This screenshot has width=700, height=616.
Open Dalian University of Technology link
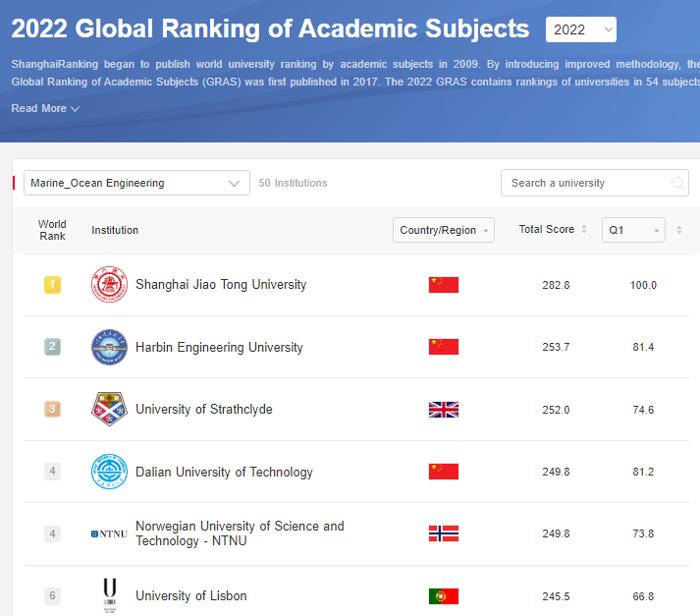(x=224, y=473)
